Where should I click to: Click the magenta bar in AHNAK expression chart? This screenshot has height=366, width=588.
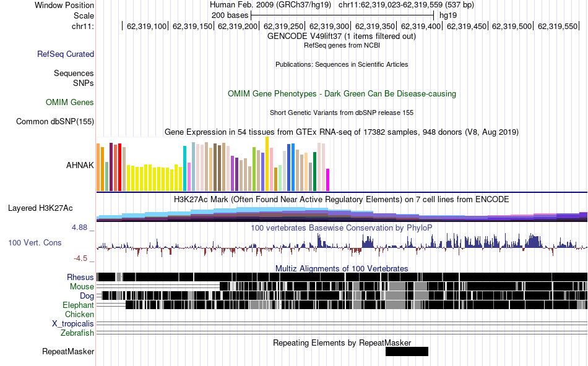pos(328,180)
